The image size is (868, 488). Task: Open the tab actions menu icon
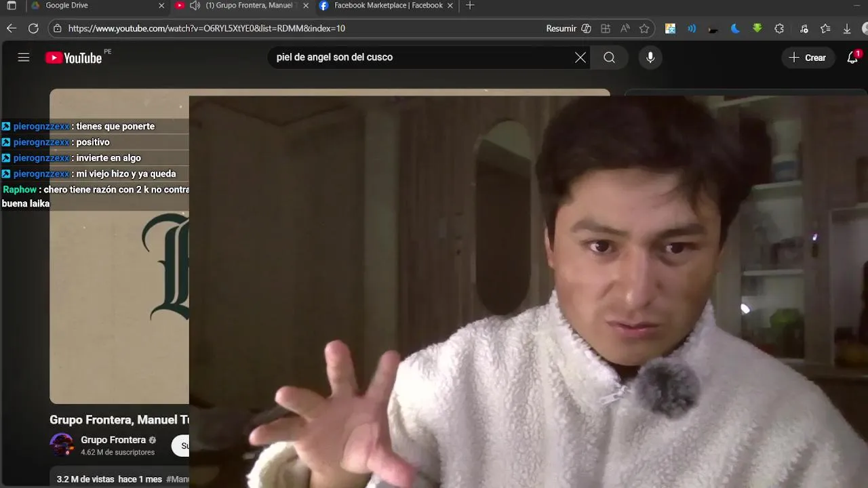click(12, 5)
